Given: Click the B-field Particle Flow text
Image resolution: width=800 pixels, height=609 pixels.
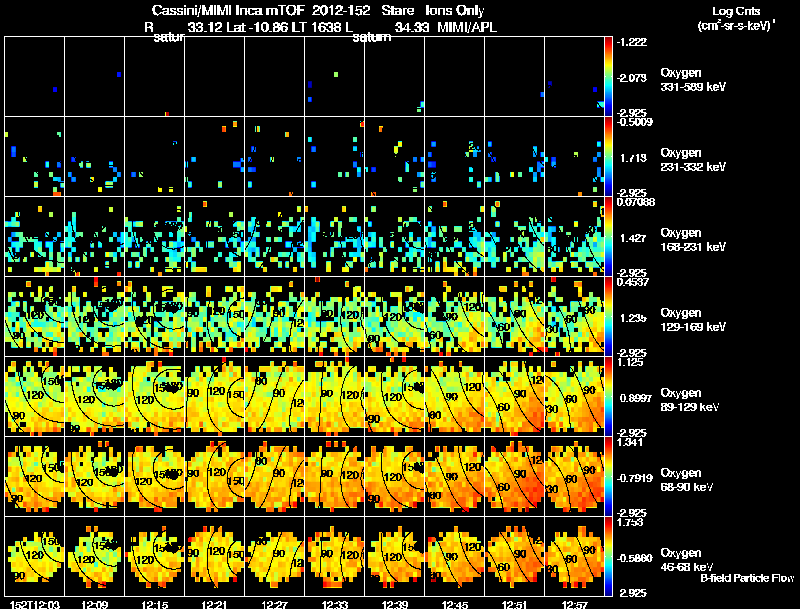Looking at the screenshot, I should click(x=747, y=578).
